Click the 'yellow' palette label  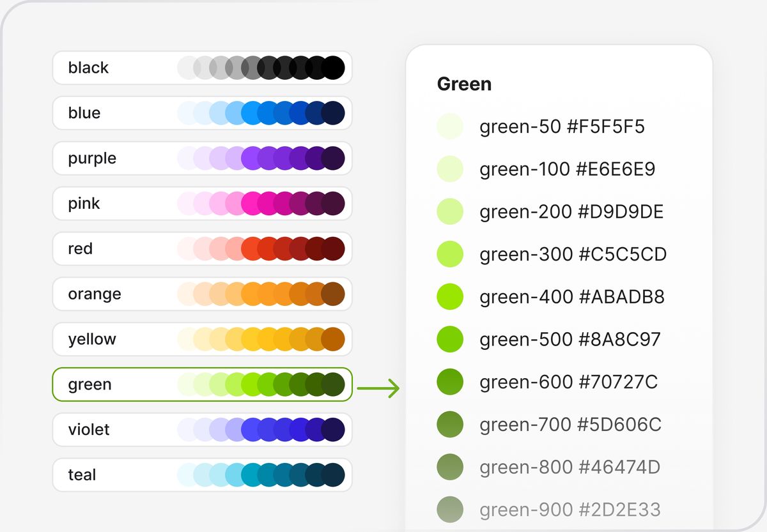tap(92, 340)
